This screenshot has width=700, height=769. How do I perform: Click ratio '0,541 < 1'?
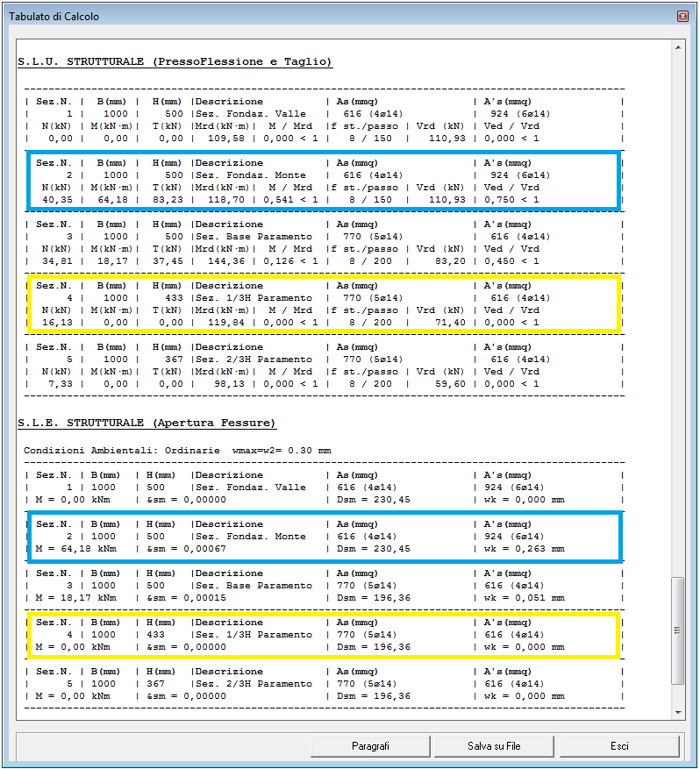coord(290,200)
